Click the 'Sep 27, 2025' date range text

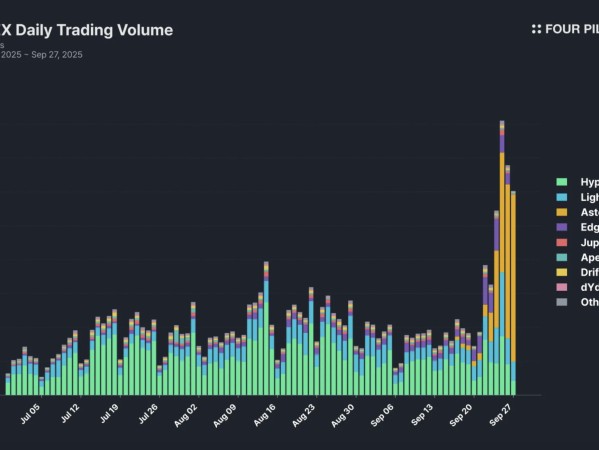click(57, 55)
